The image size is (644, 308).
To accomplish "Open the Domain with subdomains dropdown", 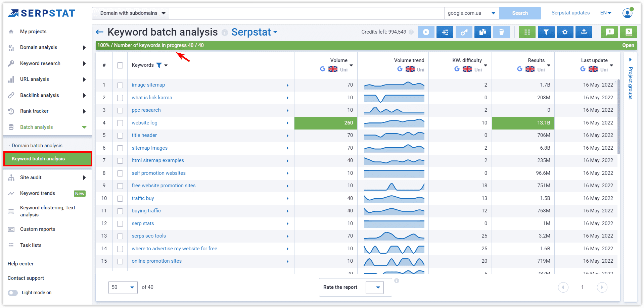I will pyautogui.click(x=130, y=13).
